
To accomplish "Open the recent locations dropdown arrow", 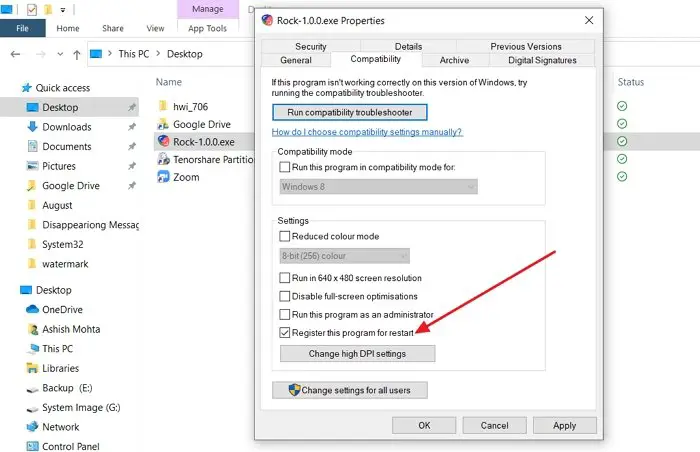I will 60,54.
